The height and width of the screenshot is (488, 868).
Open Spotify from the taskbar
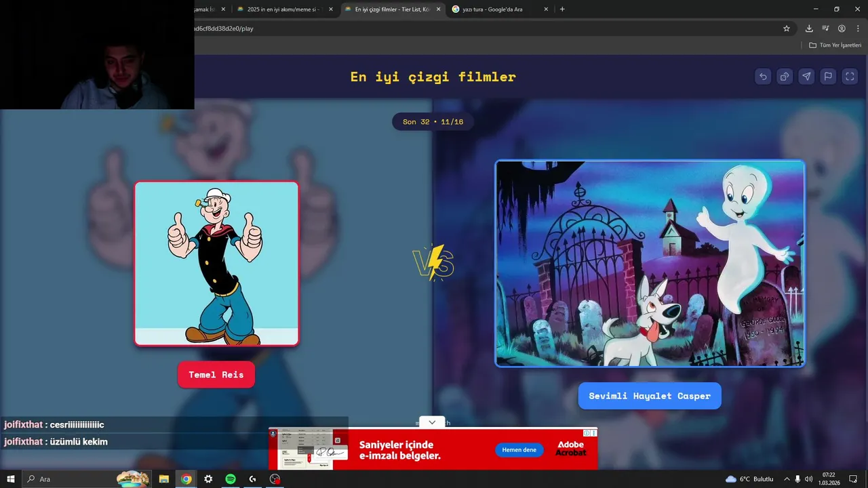coord(231,479)
